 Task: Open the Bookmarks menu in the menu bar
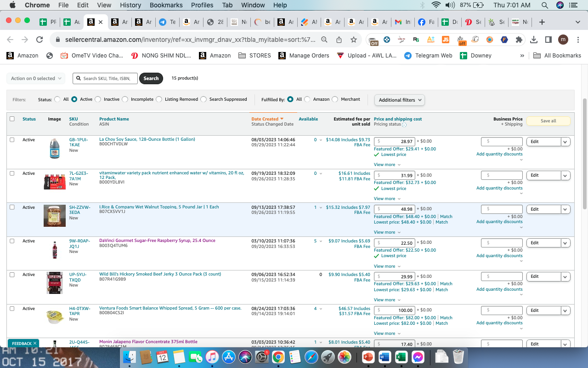coord(166,5)
